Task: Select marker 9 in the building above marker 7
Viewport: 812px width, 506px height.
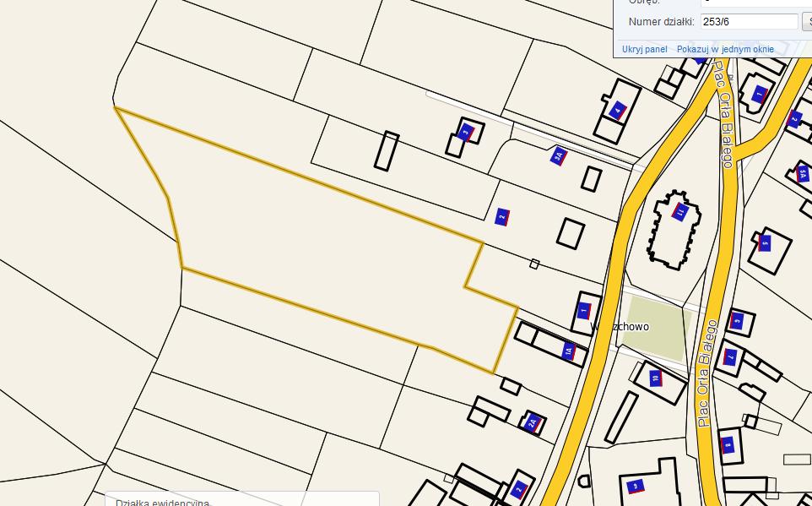Action: click(736, 321)
